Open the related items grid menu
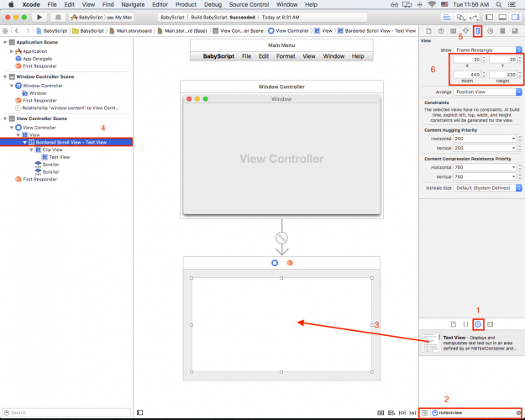 pyautogui.click(x=5, y=31)
